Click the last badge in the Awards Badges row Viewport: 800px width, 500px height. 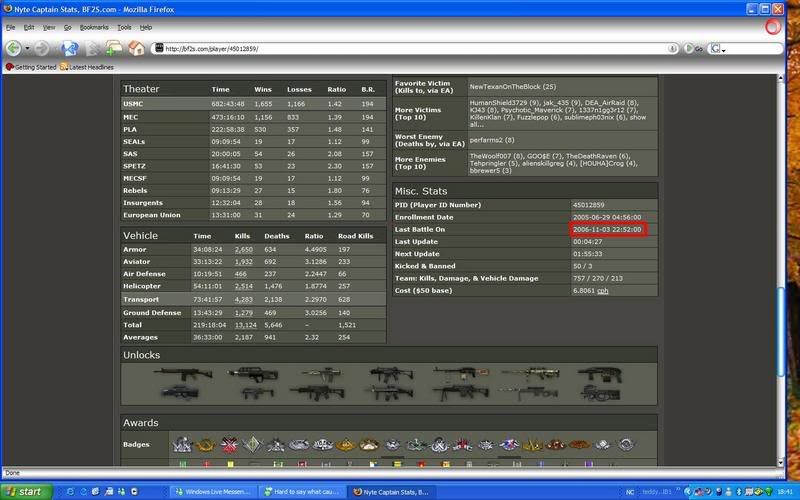626,445
